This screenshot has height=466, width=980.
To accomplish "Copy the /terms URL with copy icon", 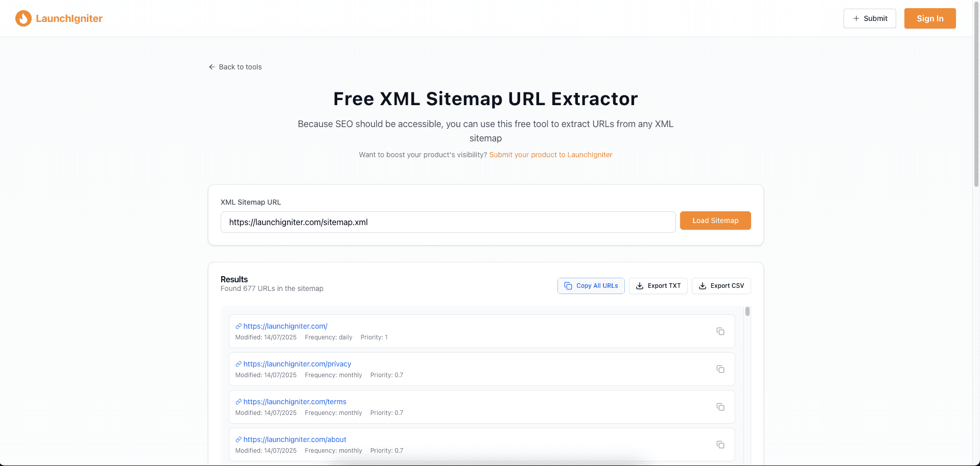I will point(720,407).
